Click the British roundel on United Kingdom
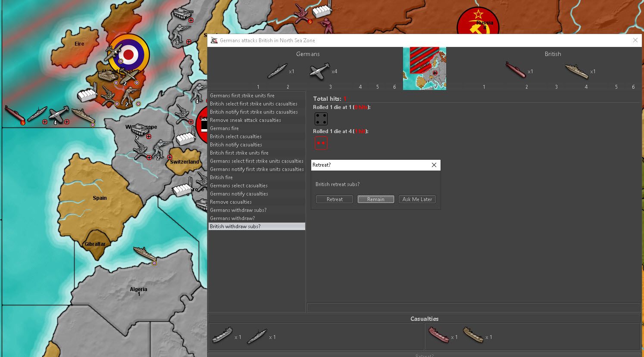Viewport: 644px width, 357px height. click(128, 55)
